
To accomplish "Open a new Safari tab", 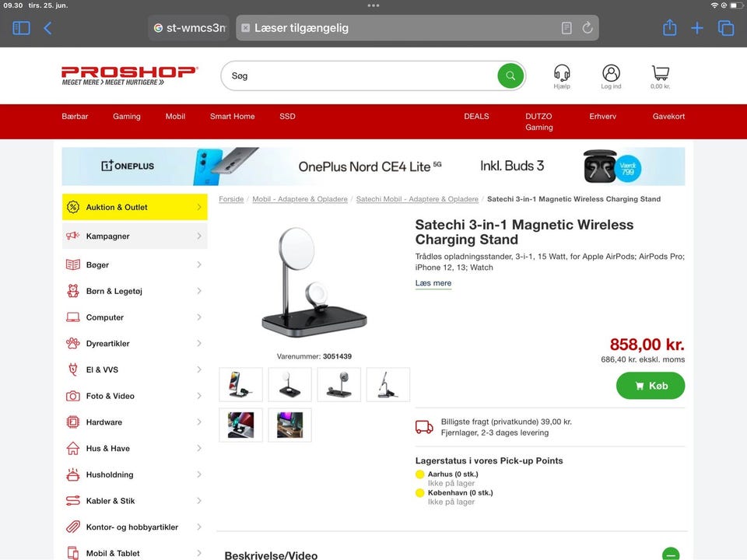I will click(697, 28).
